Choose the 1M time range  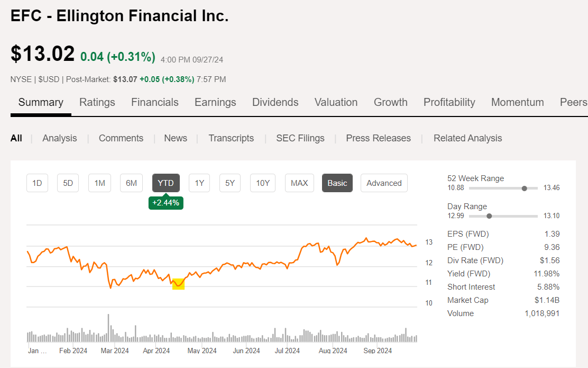tap(99, 183)
